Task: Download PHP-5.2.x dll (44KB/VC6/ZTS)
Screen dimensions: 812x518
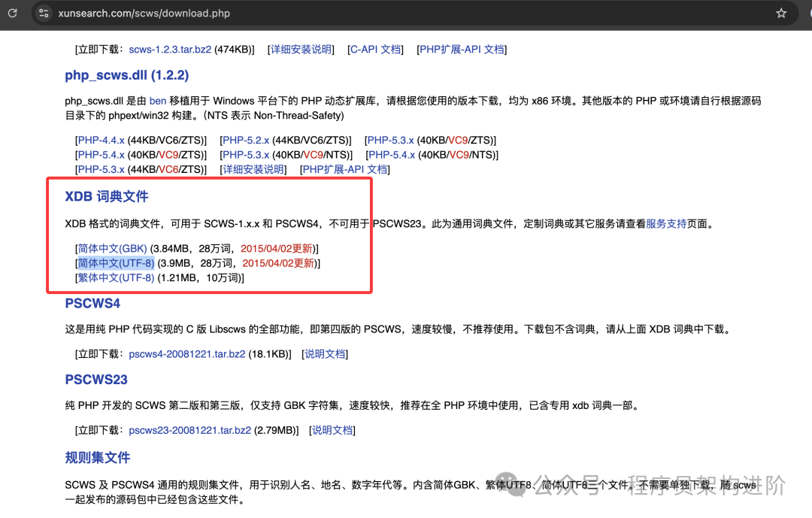Action: (x=246, y=141)
